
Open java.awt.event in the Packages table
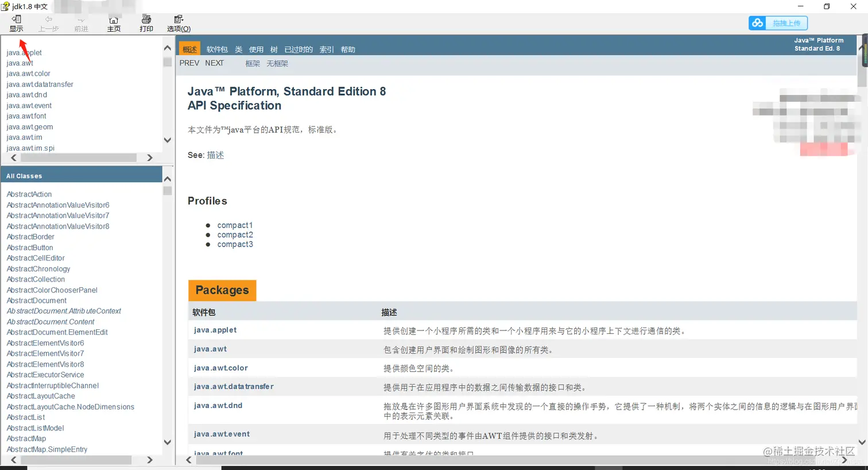[222, 434]
